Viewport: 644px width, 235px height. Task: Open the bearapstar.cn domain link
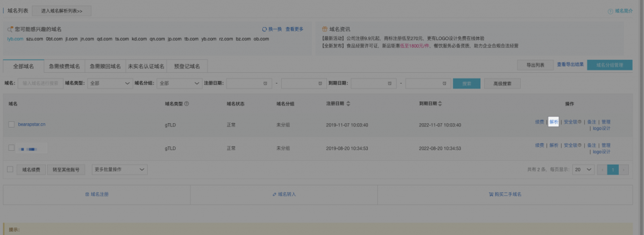click(x=31, y=124)
